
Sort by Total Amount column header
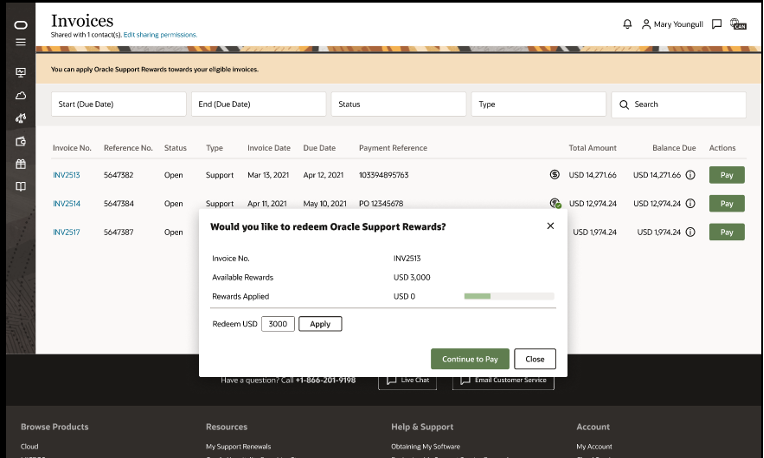point(592,148)
